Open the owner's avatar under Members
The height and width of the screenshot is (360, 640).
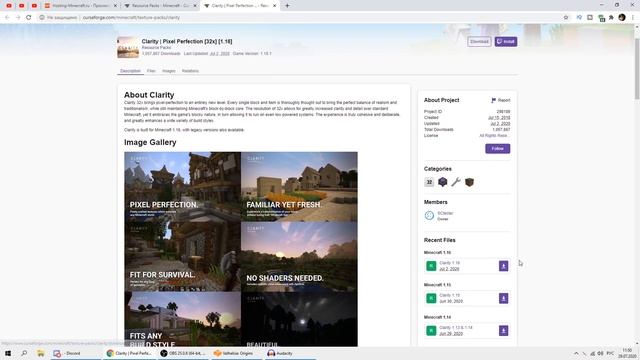(429, 216)
